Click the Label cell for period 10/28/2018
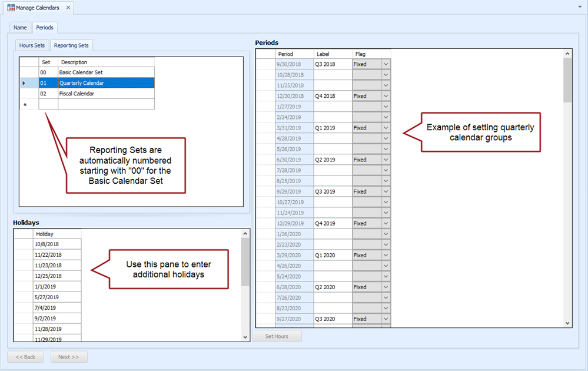The height and width of the screenshot is (371, 588). point(333,75)
